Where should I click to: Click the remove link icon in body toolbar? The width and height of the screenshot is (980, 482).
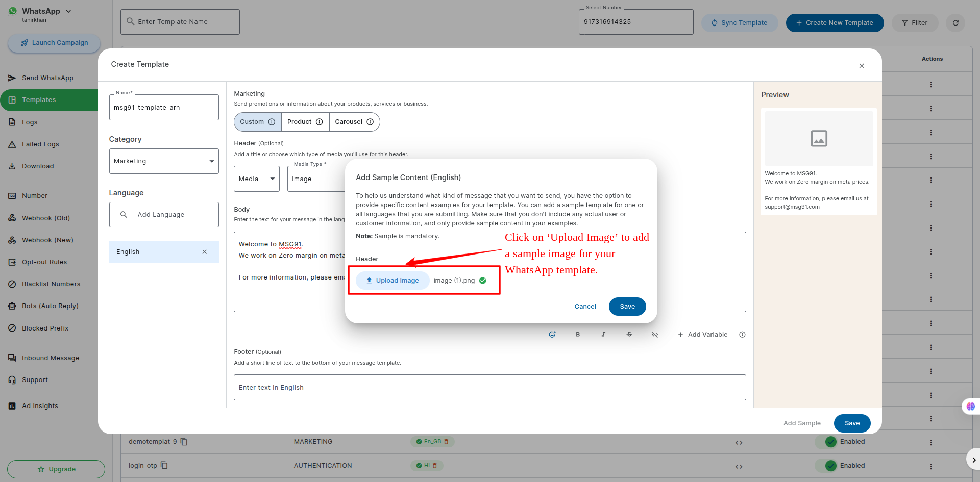pyautogui.click(x=655, y=335)
